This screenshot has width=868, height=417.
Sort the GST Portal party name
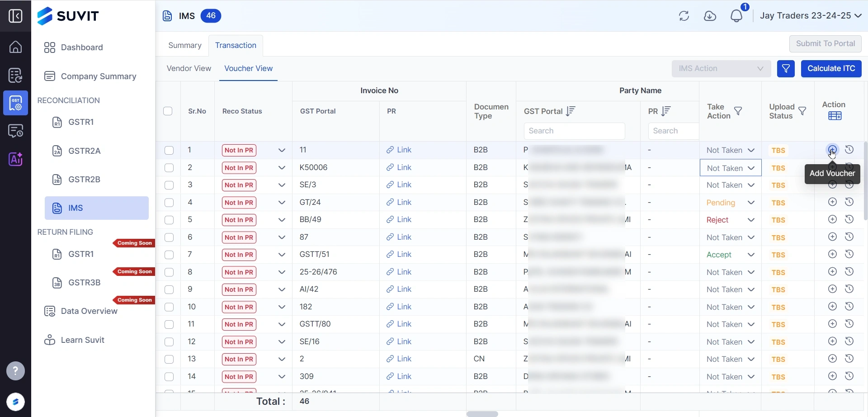click(x=571, y=111)
